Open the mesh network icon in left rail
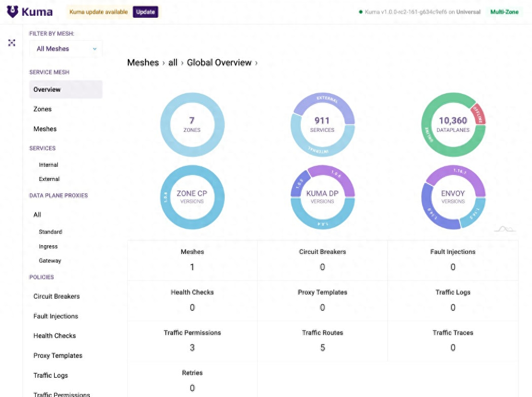Screen dimensions: 532x397 tap(12, 43)
